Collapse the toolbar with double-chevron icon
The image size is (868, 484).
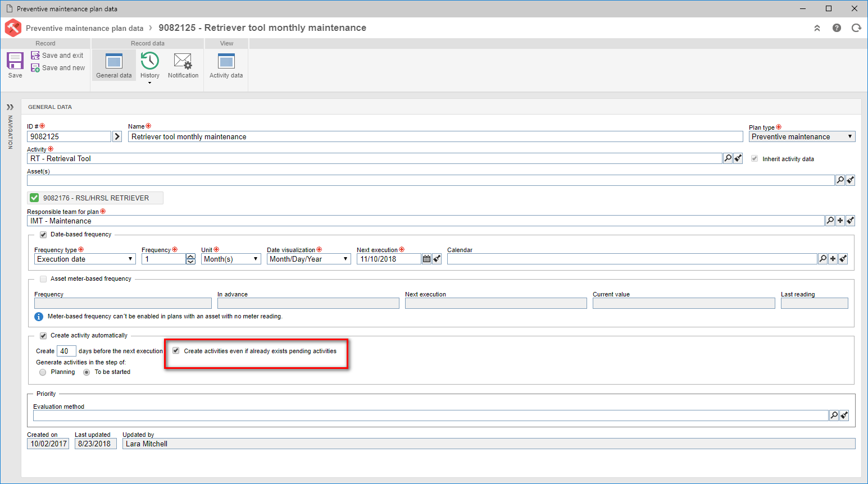coord(817,28)
